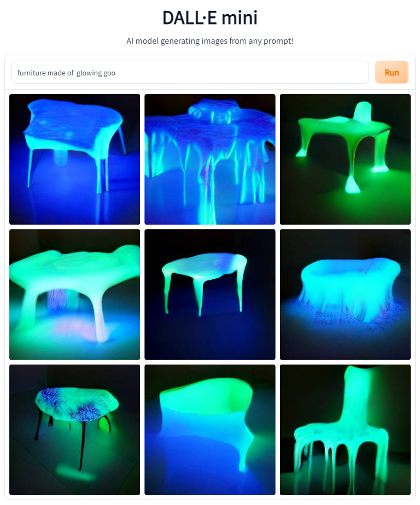The image size is (420, 505).
Task: View the wide mint-green goo table image
Action: (74, 295)
